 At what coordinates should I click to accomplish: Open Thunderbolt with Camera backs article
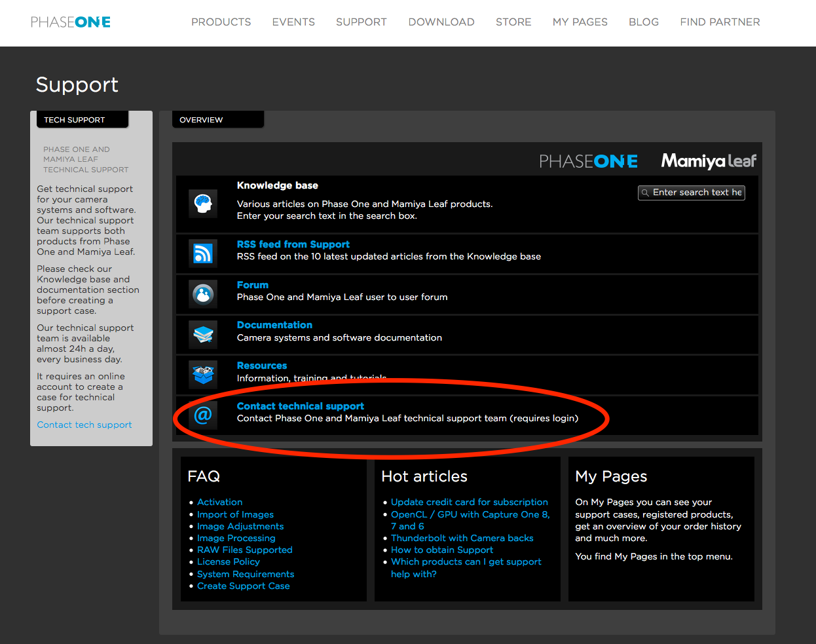pyautogui.click(x=462, y=538)
